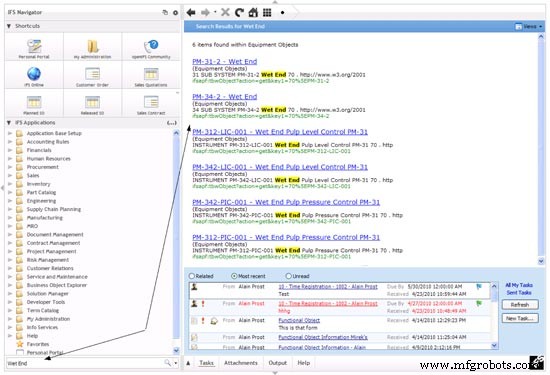Image resolution: width=550 pixels, height=375 pixels.
Task: Open the Personal Portal shortcut
Action: click(x=34, y=48)
